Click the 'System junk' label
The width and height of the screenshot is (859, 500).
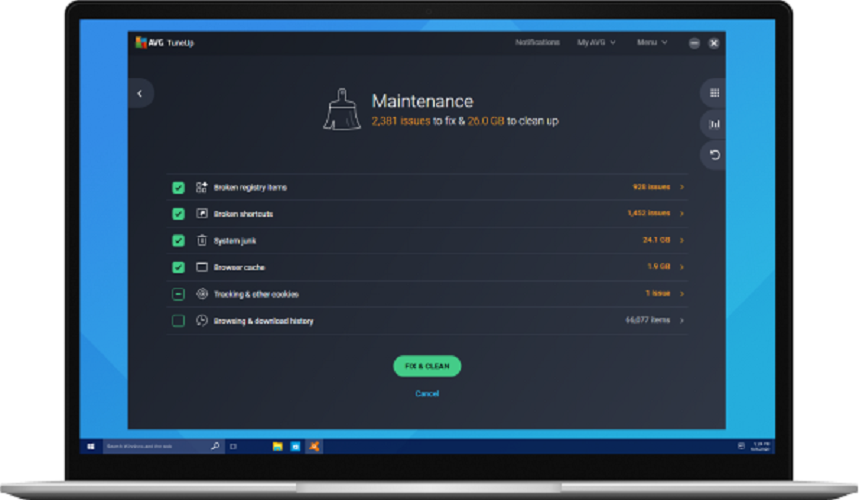pyautogui.click(x=235, y=241)
